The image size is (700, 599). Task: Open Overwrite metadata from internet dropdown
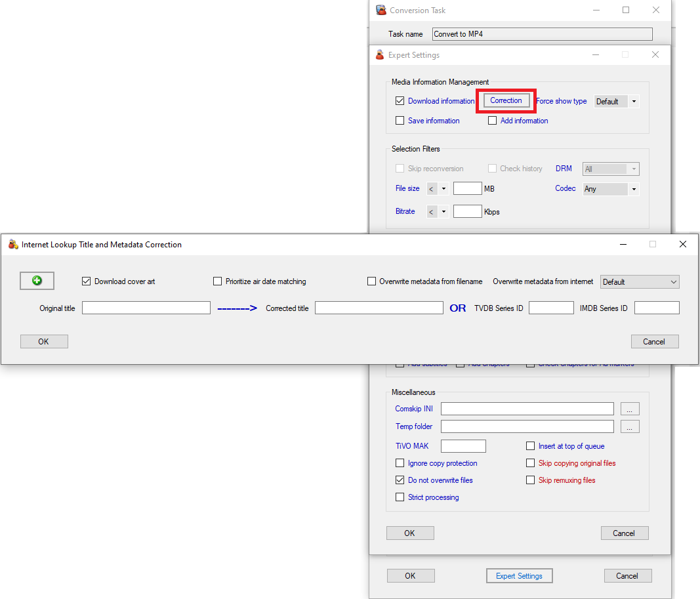point(640,281)
